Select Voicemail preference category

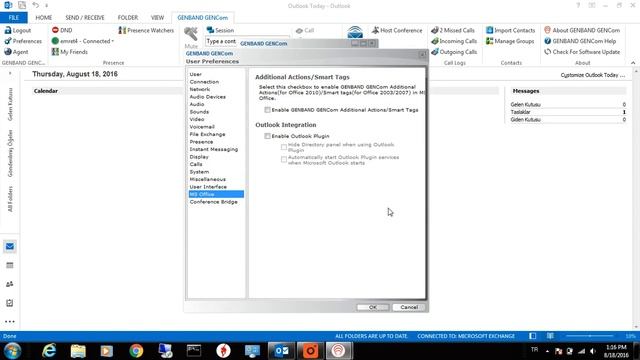tap(202, 127)
